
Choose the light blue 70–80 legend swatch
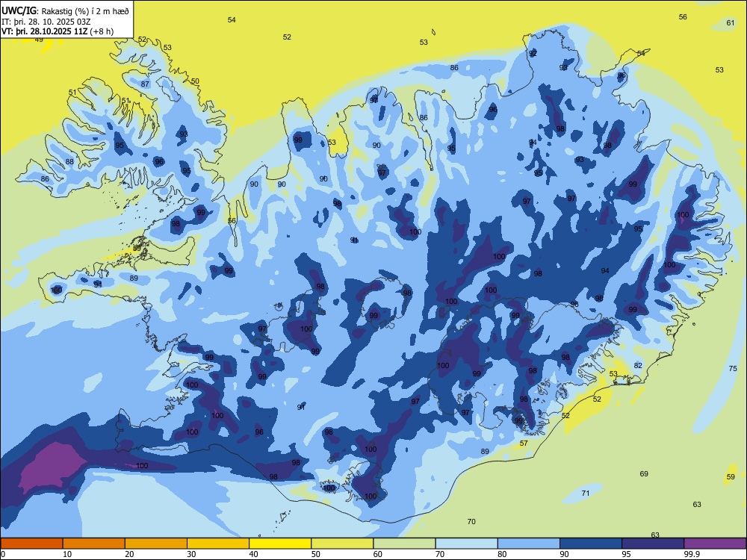tap(466, 544)
